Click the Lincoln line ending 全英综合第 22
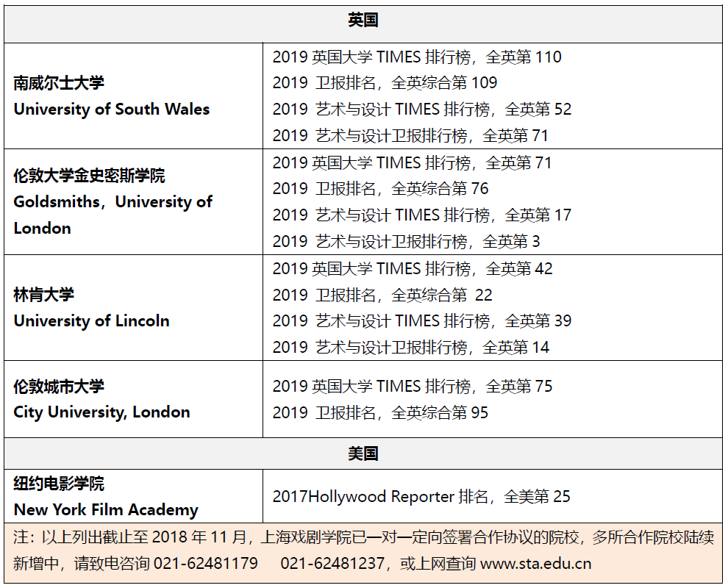The width and height of the screenshot is (728, 588). point(382,295)
